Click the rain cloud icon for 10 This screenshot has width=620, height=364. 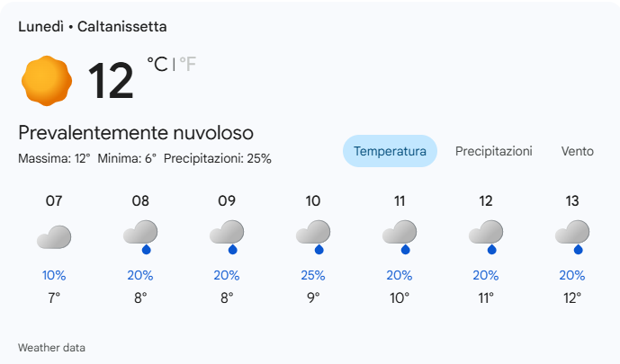point(313,235)
